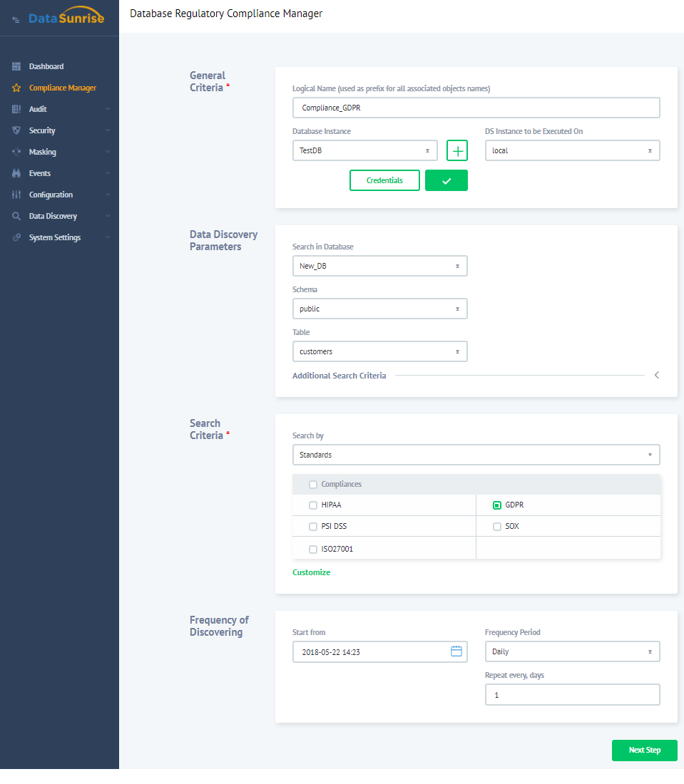This screenshot has width=684, height=784.
Task: Click the Dashboard grid icon
Action: [x=16, y=66]
